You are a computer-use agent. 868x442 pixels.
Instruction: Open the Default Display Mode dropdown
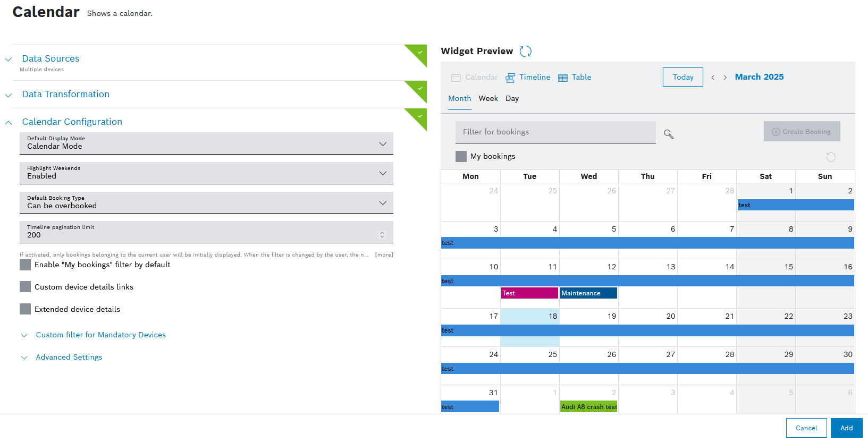pyautogui.click(x=206, y=143)
